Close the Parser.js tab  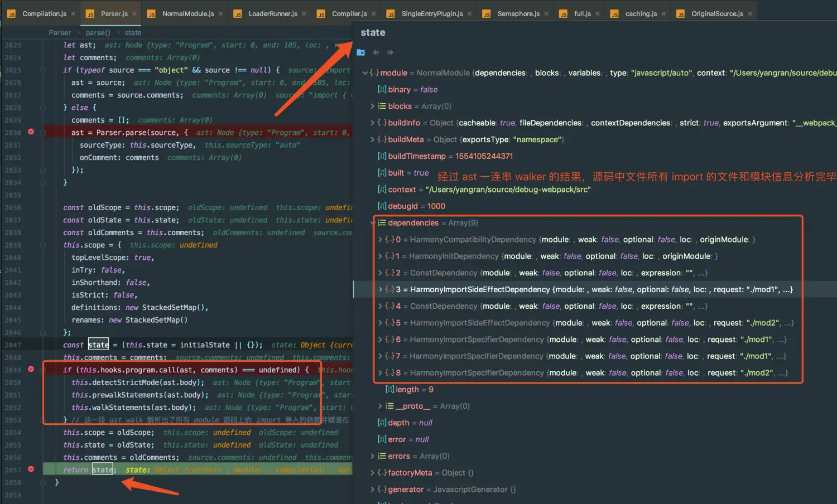click(134, 14)
